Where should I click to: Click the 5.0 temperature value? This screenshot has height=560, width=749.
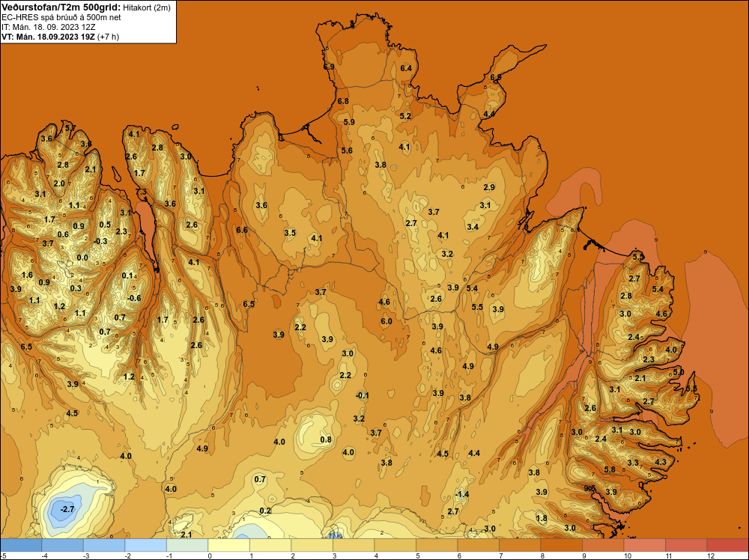click(x=679, y=372)
